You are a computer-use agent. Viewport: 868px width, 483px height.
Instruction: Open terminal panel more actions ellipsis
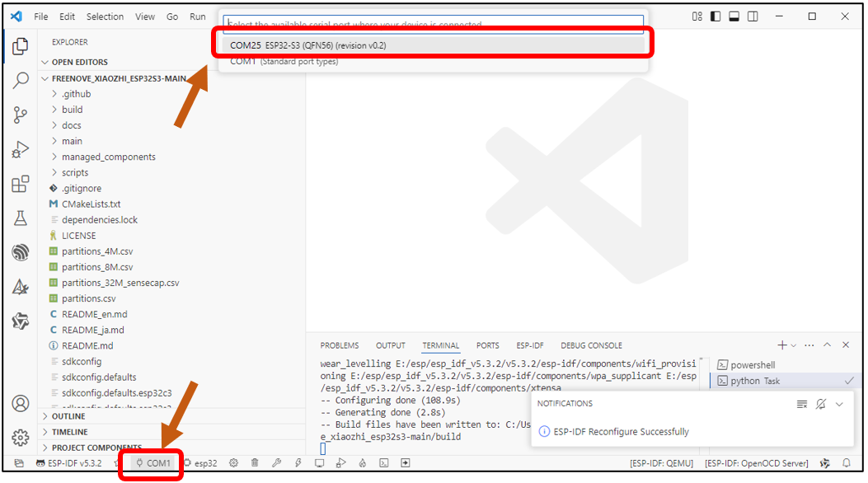809,345
